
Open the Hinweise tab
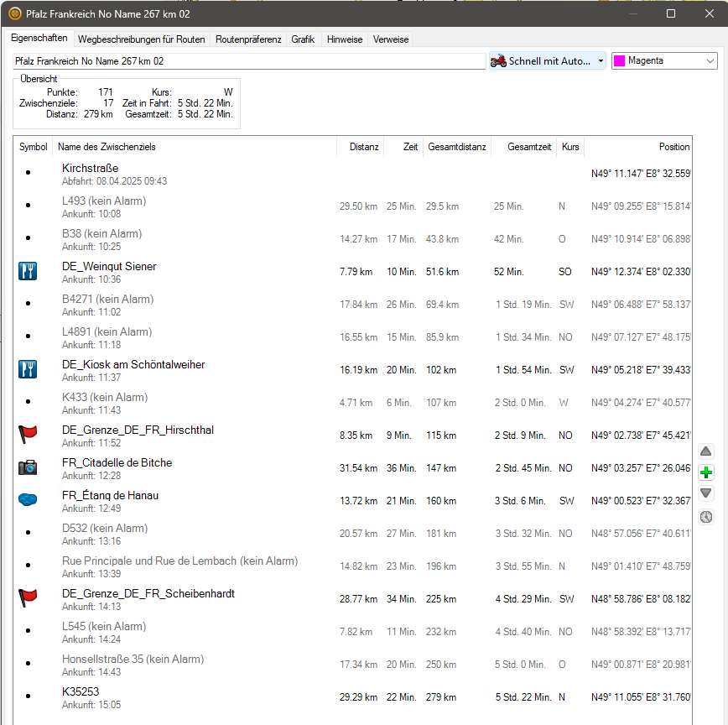(x=345, y=39)
